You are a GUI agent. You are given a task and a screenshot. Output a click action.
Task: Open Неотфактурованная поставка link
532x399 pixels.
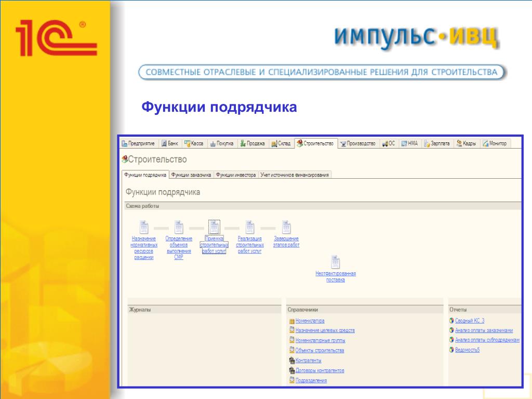336,276
